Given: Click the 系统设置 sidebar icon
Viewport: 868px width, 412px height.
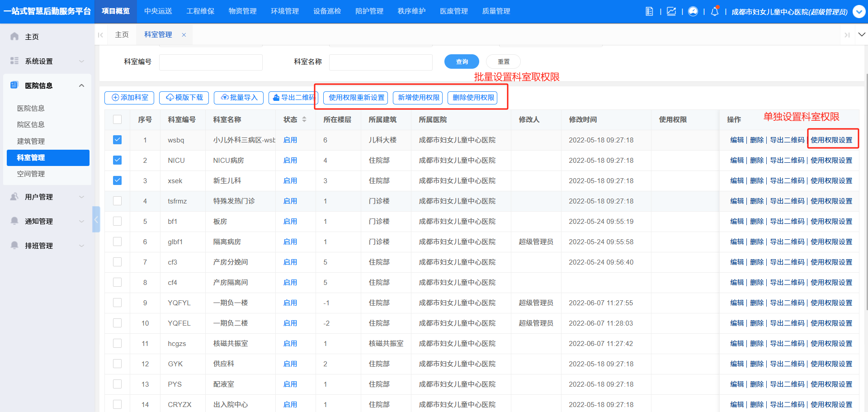Looking at the screenshot, I should point(14,61).
